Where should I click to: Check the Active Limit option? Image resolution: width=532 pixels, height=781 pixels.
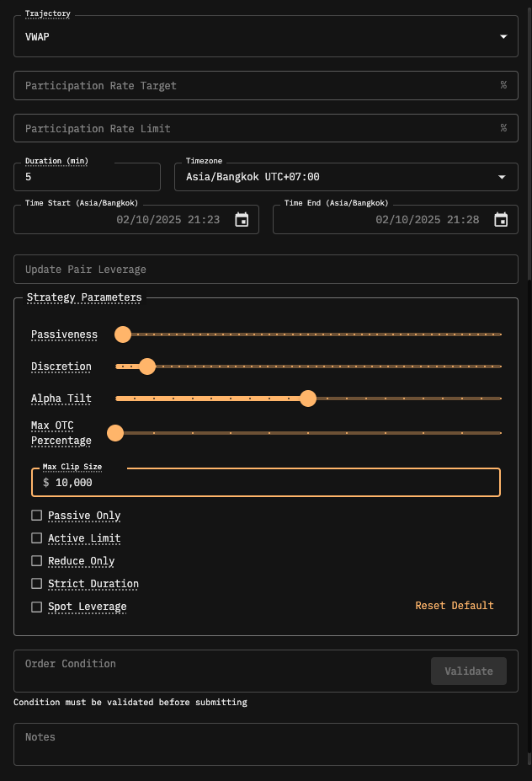tap(36, 538)
